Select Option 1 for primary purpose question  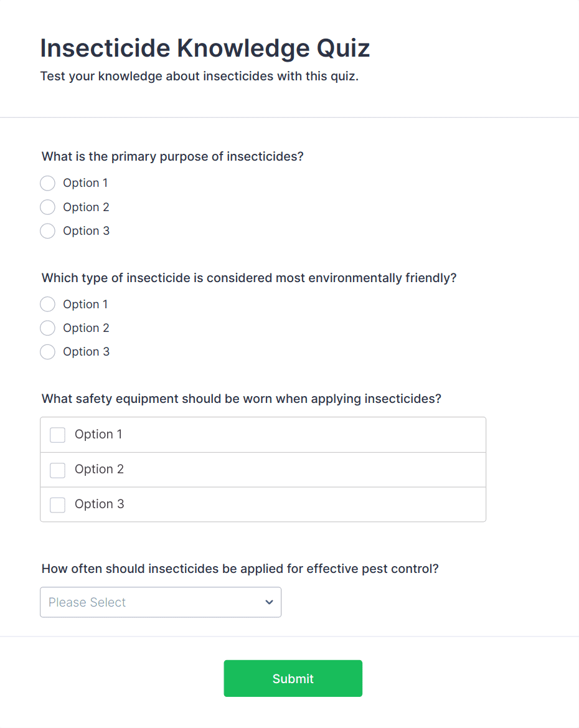(48, 183)
